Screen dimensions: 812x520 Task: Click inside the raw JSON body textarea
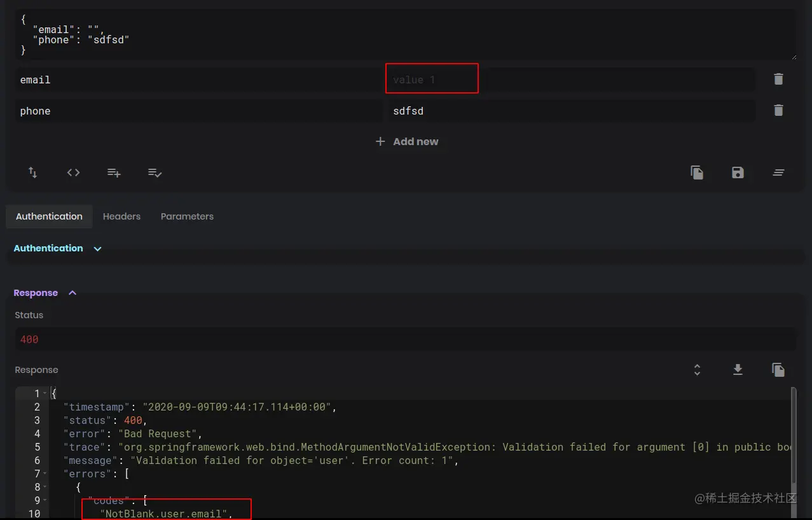click(x=406, y=35)
